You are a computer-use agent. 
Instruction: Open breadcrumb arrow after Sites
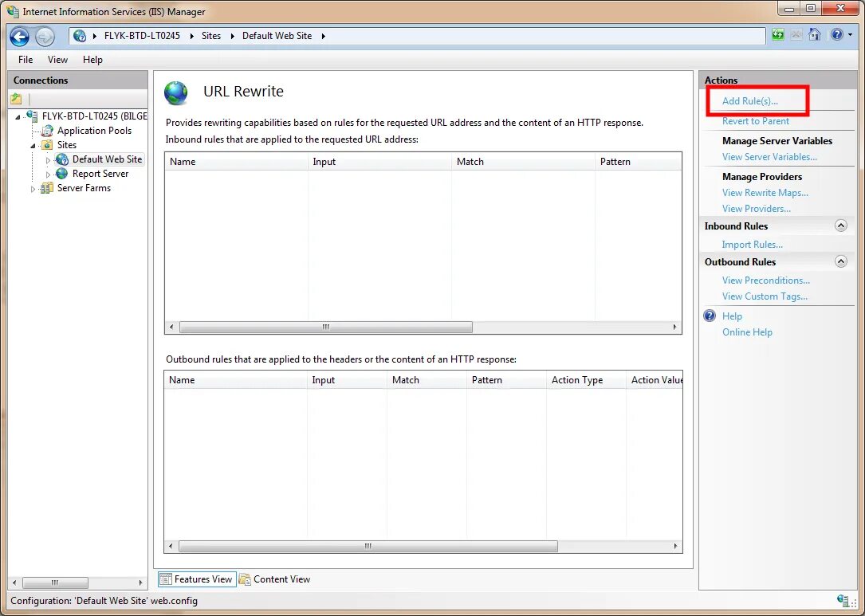232,36
